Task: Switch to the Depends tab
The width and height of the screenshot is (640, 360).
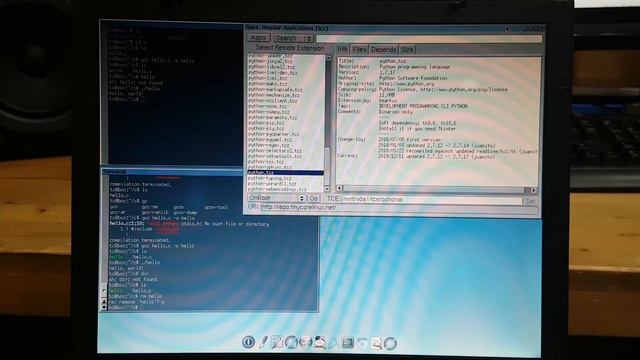Action: coord(383,49)
